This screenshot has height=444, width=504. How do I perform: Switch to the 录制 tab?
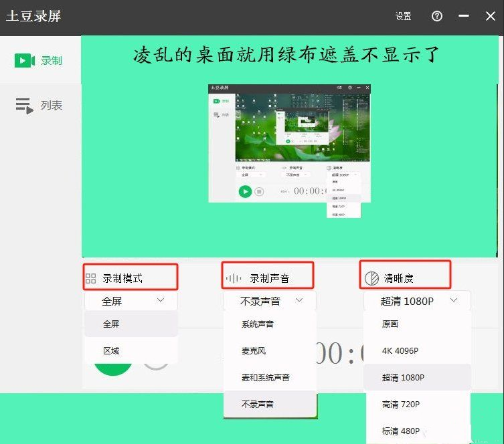click(40, 60)
